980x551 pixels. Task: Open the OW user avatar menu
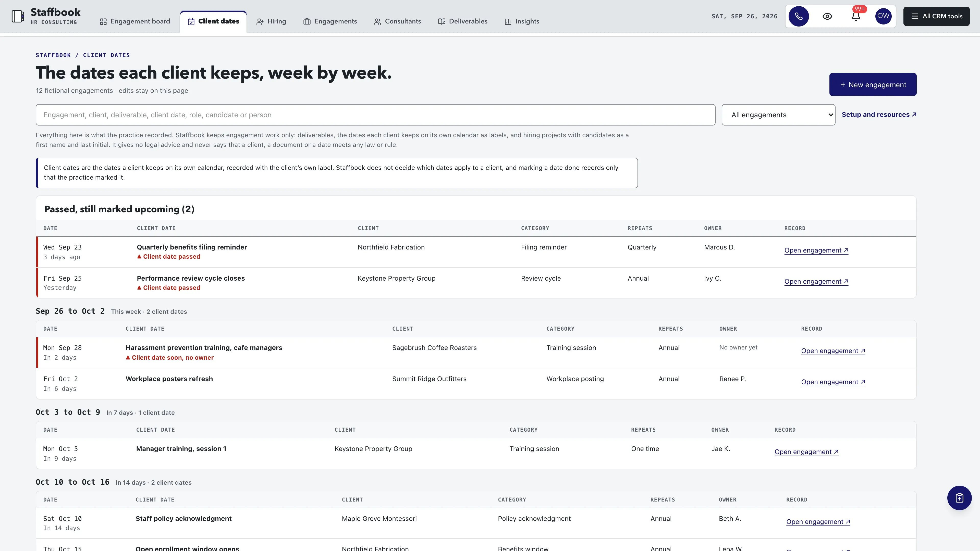(883, 16)
